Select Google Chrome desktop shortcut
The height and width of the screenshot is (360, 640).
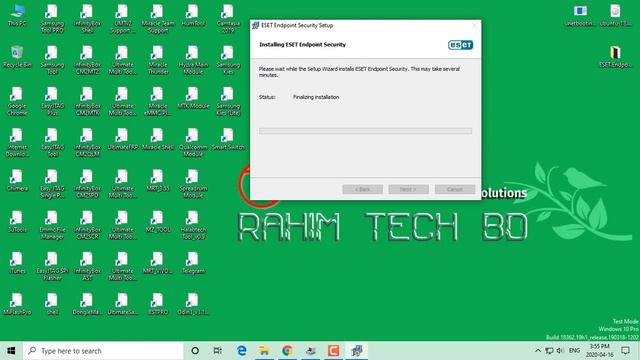pyautogui.click(x=17, y=101)
